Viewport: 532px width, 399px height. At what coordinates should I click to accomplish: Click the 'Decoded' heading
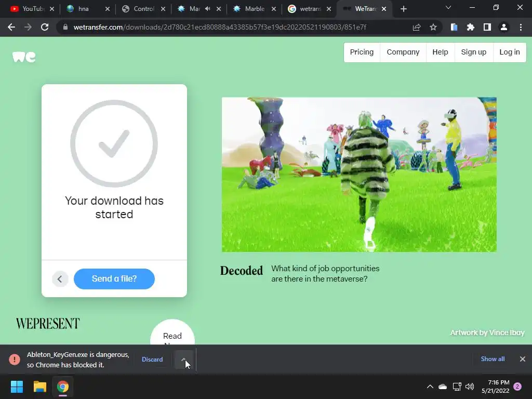242,271
